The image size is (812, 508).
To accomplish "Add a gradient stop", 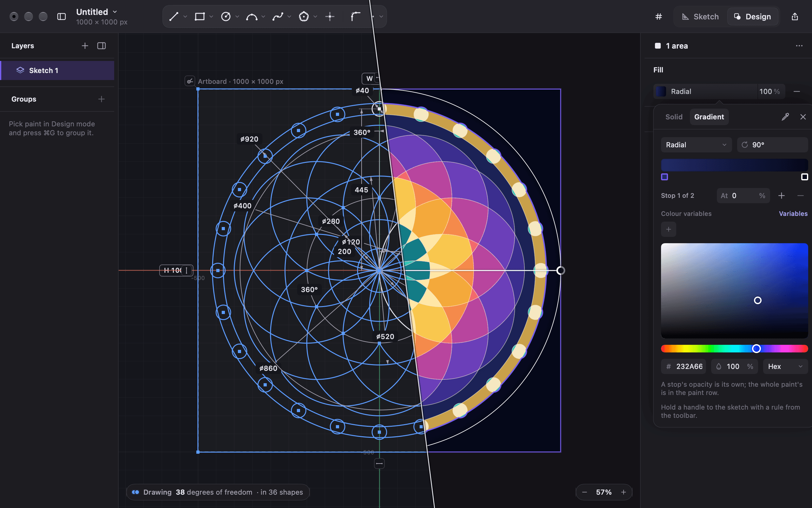I will pyautogui.click(x=782, y=196).
